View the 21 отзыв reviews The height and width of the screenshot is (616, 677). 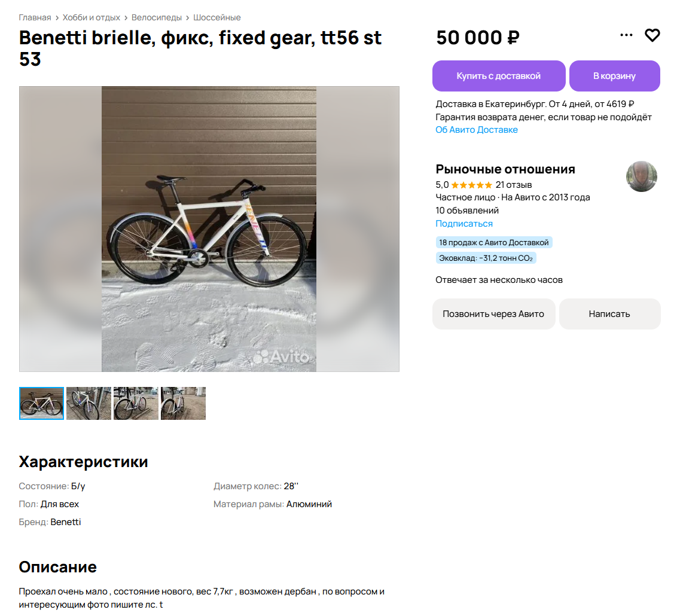513,185
